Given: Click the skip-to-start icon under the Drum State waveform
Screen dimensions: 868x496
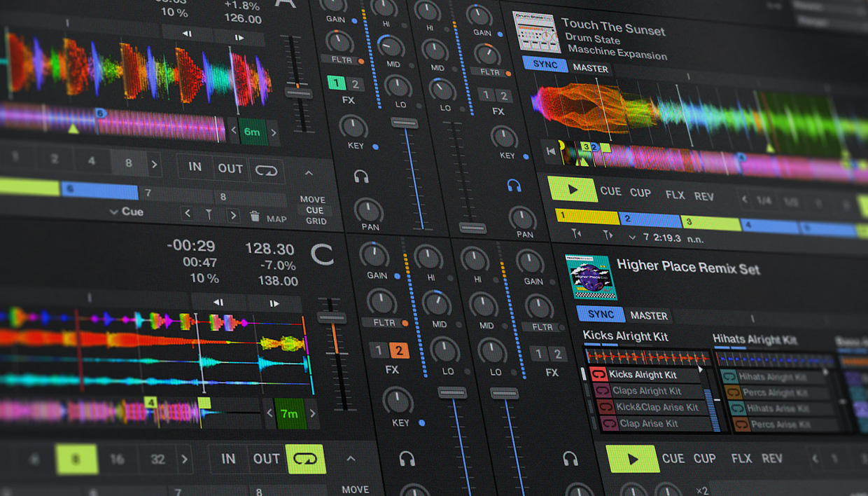Looking at the screenshot, I should [x=552, y=151].
